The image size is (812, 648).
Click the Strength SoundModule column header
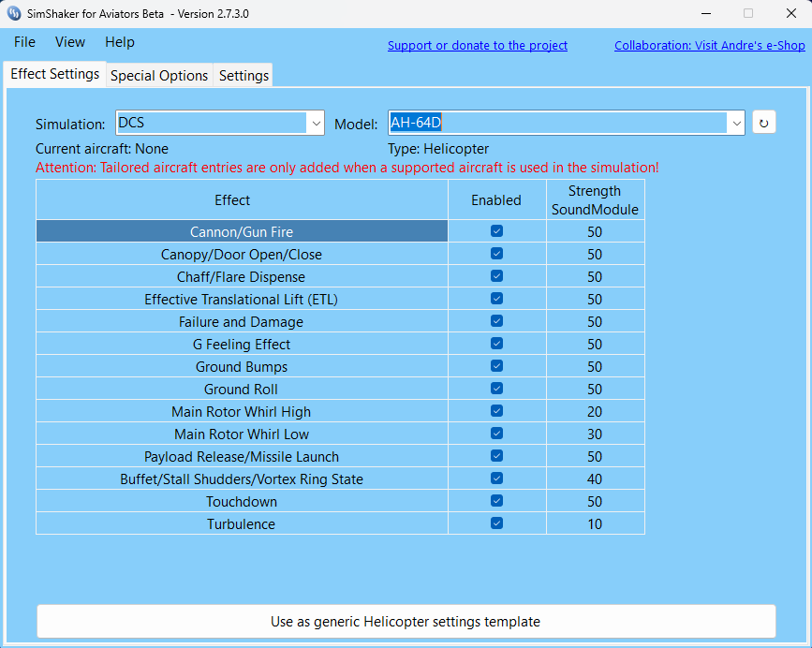point(595,199)
